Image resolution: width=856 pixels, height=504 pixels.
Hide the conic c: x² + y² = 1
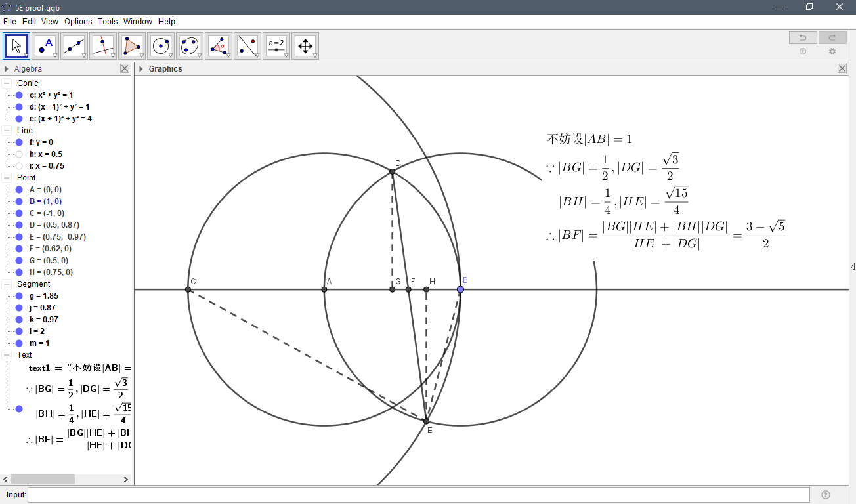point(18,94)
